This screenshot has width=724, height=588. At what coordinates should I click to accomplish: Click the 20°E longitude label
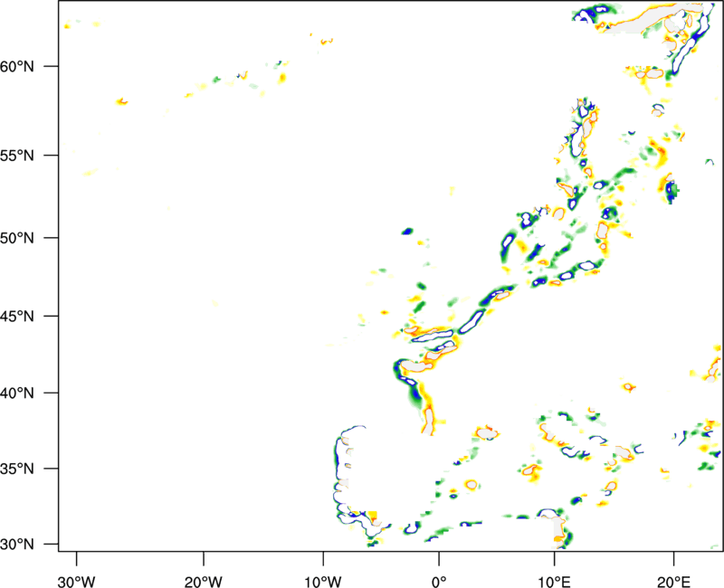673,582
